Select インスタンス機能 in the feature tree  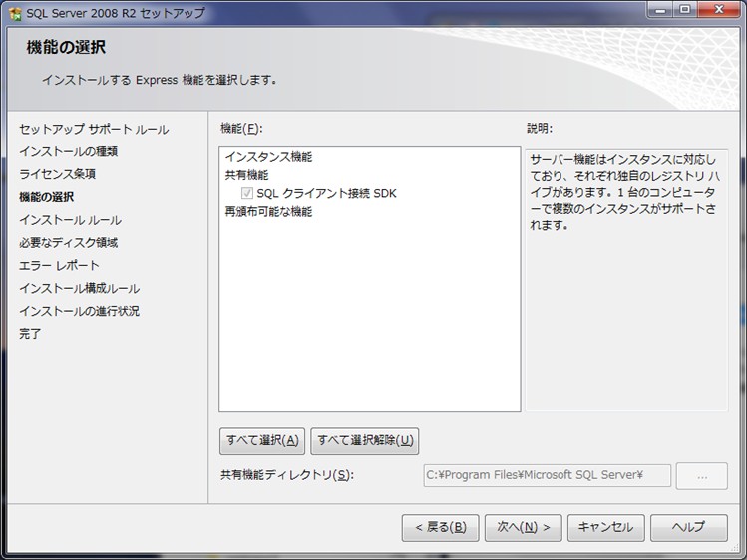268,157
